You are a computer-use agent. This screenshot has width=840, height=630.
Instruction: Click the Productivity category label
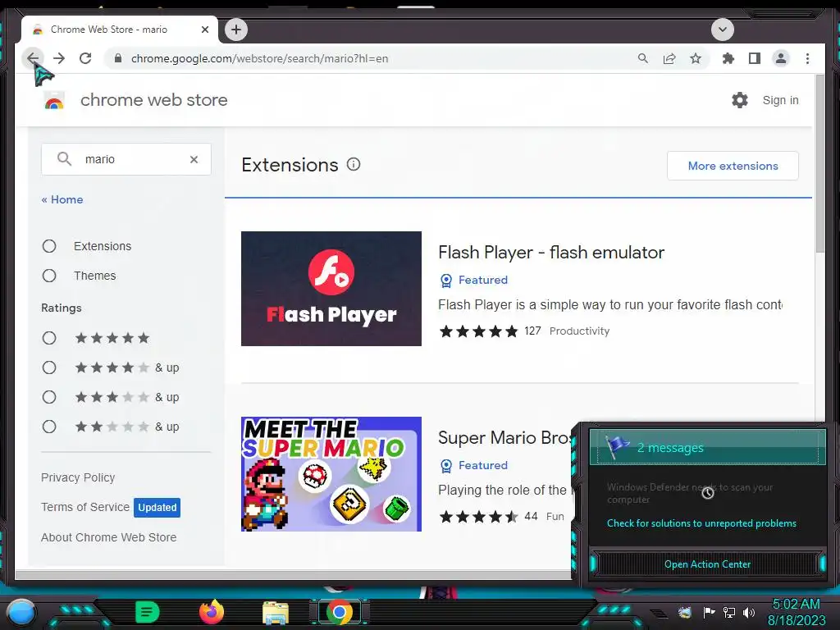coord(580,331)
